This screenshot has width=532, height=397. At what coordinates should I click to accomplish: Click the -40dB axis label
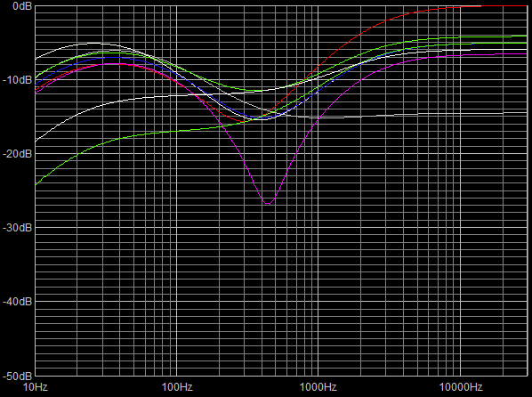click(x=17, y=302)
